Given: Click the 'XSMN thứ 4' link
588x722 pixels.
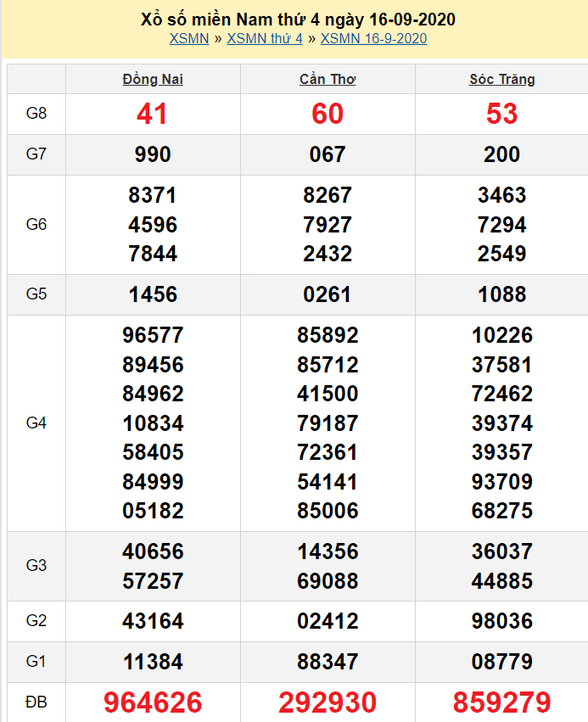Looking at the screenshot, I should click(265, 38).
